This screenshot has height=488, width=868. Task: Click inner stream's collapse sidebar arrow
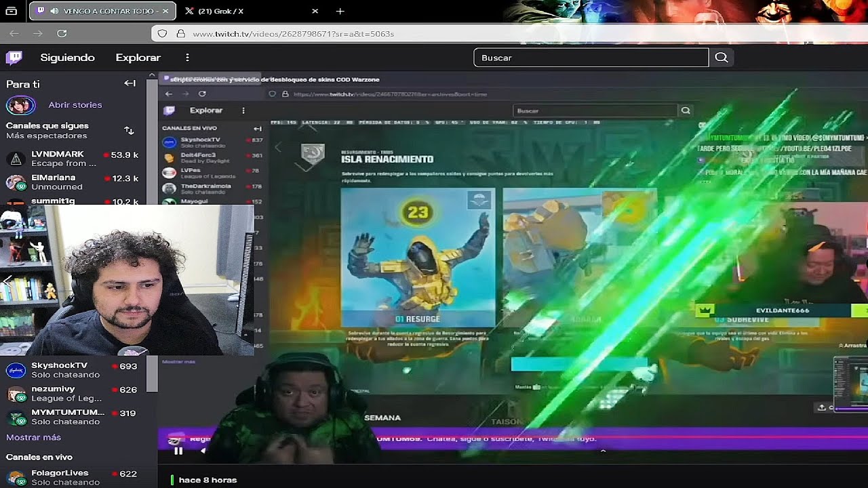pyautogui.click(x=258, y=128)
